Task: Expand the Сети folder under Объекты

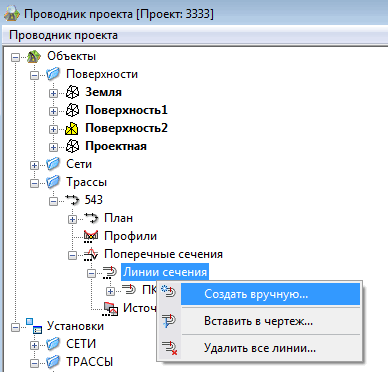Action: click(34, 165)
